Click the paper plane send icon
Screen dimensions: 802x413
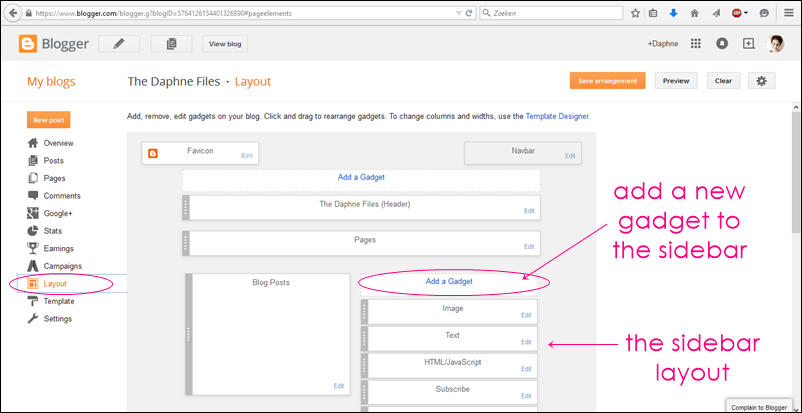click(x=716, y=14)
